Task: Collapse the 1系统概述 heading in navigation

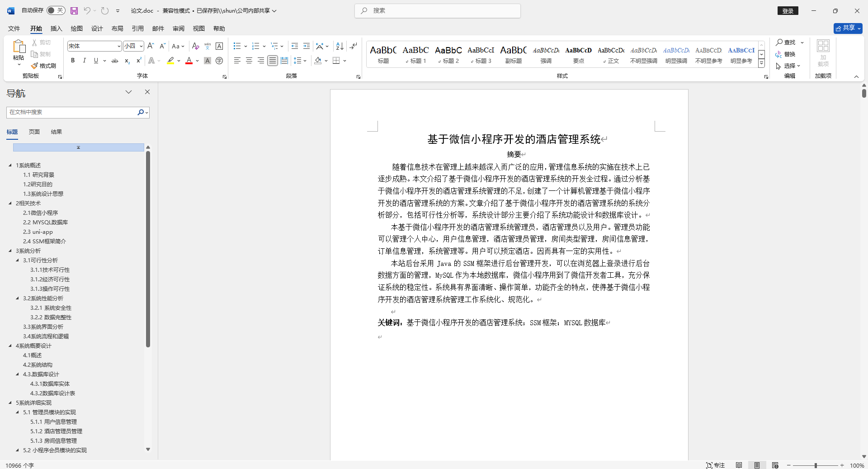Action: pyautogui.click(x=10, y=165)
